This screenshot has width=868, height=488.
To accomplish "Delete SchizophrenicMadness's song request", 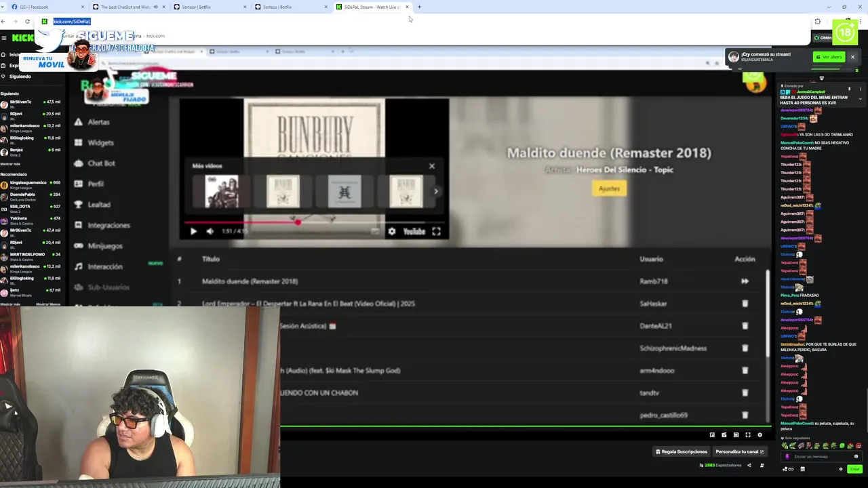I will [745, 348].
